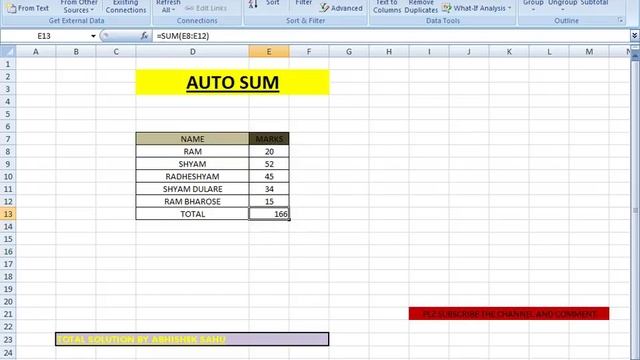Select row 21 header

(x=8, y=314)
